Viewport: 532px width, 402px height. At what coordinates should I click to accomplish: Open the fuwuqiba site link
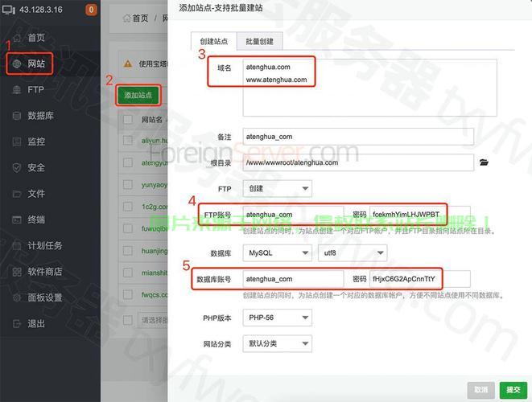[x=155, y=228]
